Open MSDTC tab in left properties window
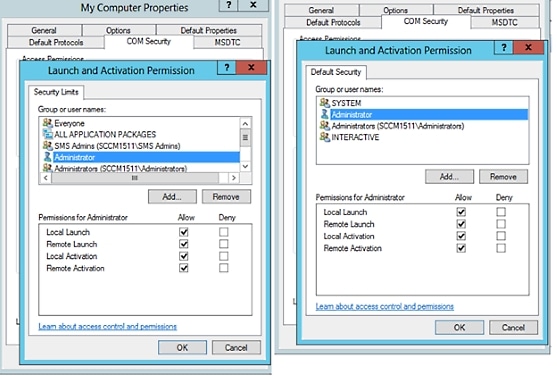 coord(227,42)
